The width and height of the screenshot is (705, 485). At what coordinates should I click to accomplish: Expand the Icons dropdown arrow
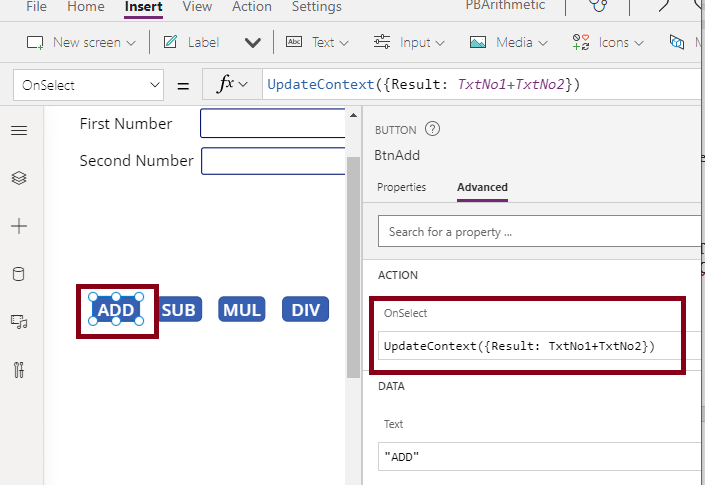click(x=639, y=43)
